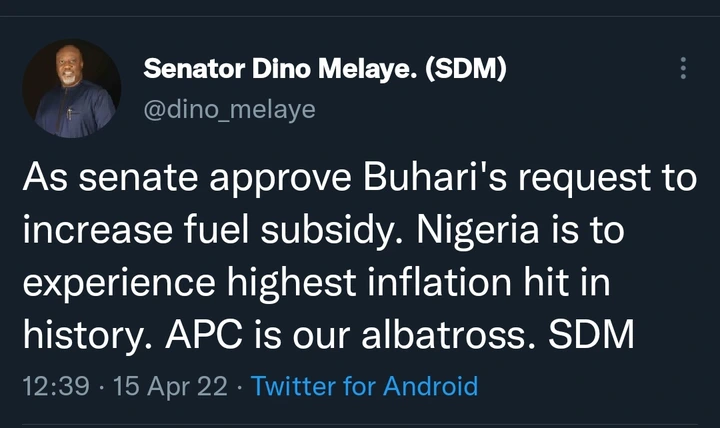
Task: Click the @dino_melaye handle
Action: coord(230,109)
